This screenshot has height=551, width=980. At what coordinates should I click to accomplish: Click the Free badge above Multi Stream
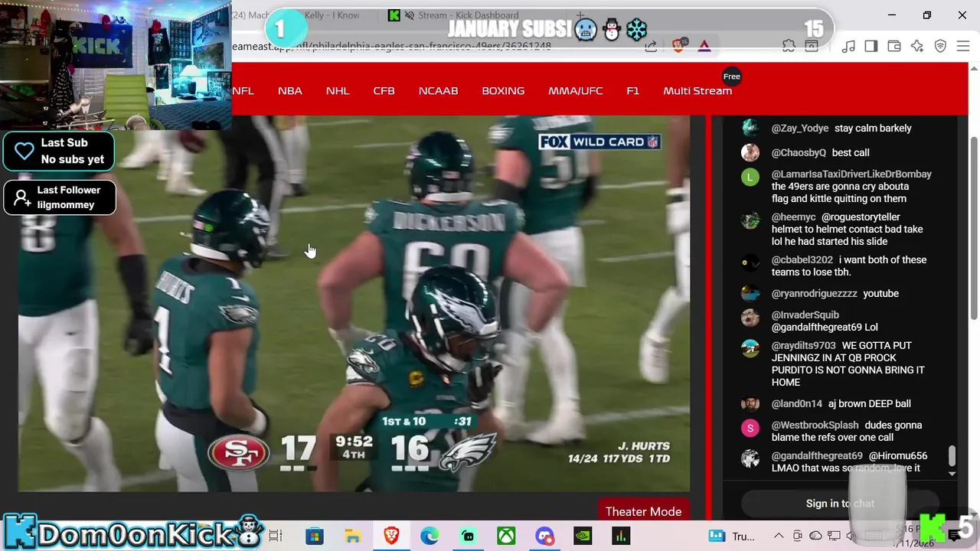coord(732,77)
